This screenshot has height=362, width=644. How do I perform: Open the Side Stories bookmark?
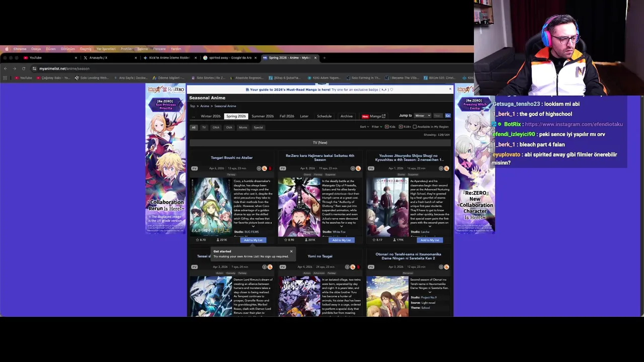(207, 78)
